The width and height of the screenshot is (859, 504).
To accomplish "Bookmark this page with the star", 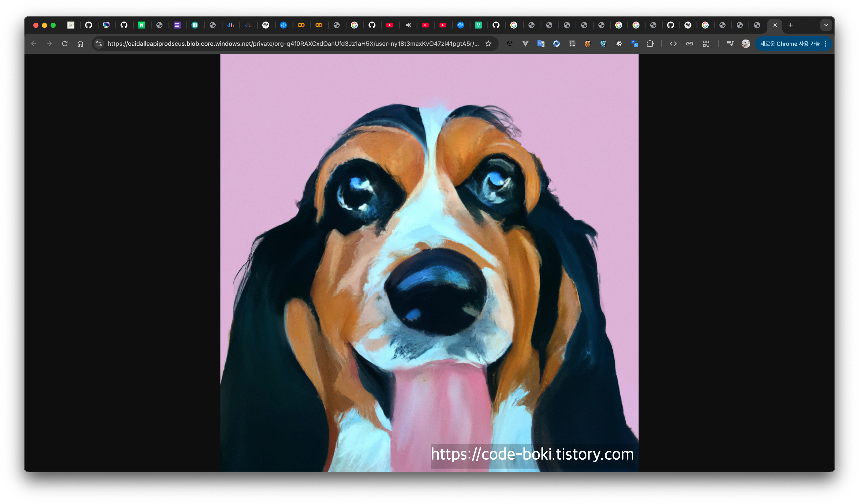I will tap(488, 44).
